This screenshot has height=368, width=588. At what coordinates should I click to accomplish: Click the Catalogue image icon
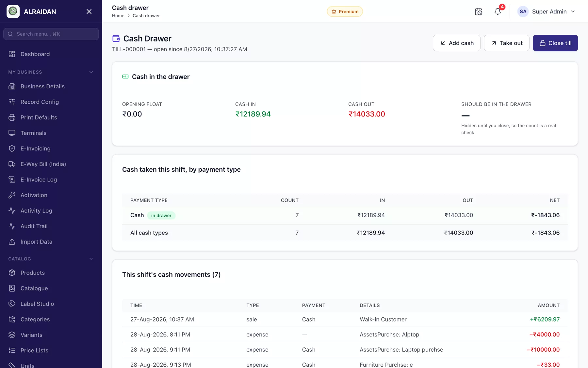(12, 289)
